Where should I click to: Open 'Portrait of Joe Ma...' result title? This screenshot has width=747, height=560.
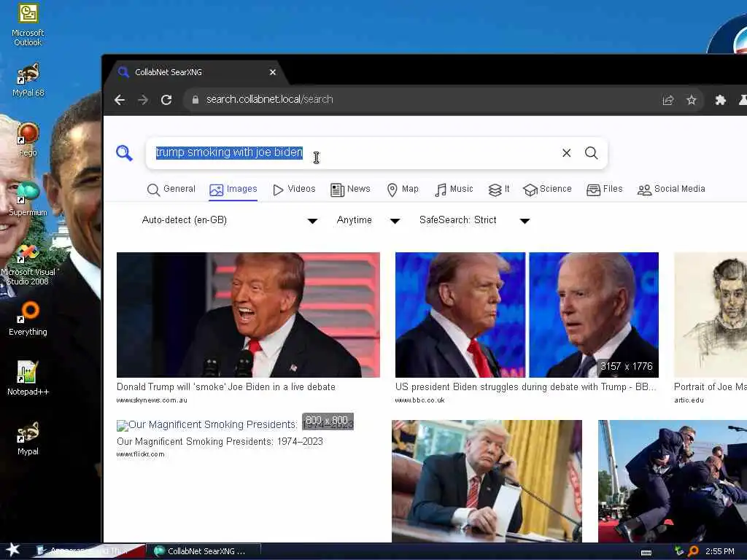[711, 386]
